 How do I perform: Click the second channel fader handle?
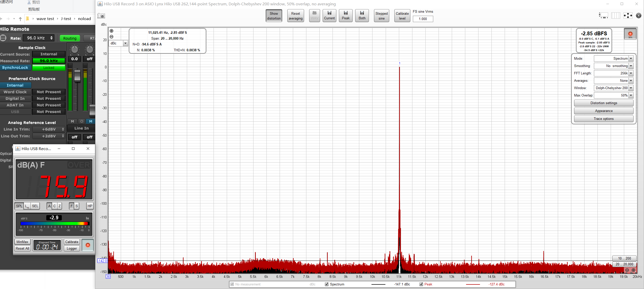(x=92, y=110)
